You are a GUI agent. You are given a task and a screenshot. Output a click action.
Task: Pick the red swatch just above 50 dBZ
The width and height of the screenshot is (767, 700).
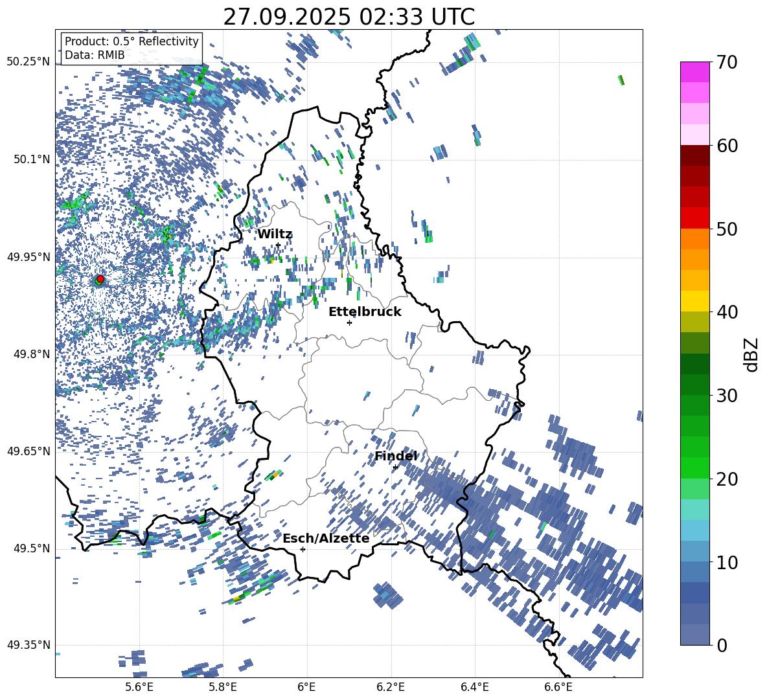695,218
